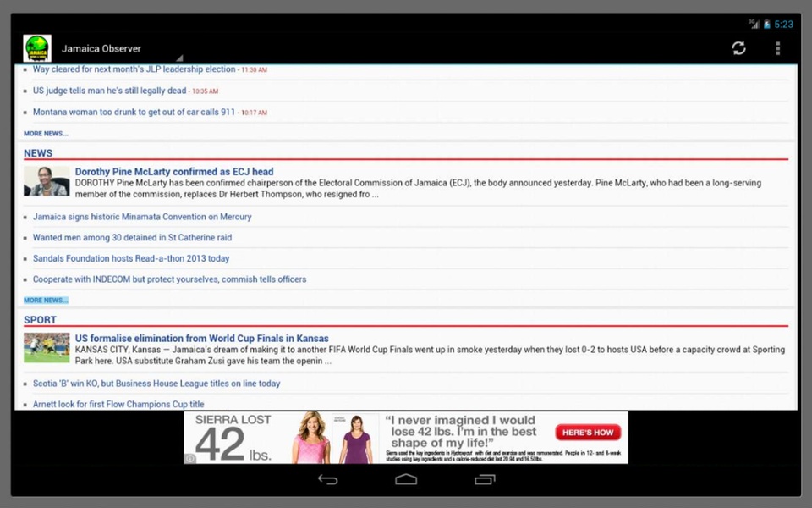This screenshot has height=508, width=812.
Task: Open 'Sandals Foundation hosts Read-a-thon 2013 today'
Action: click(x=131, y=258)
